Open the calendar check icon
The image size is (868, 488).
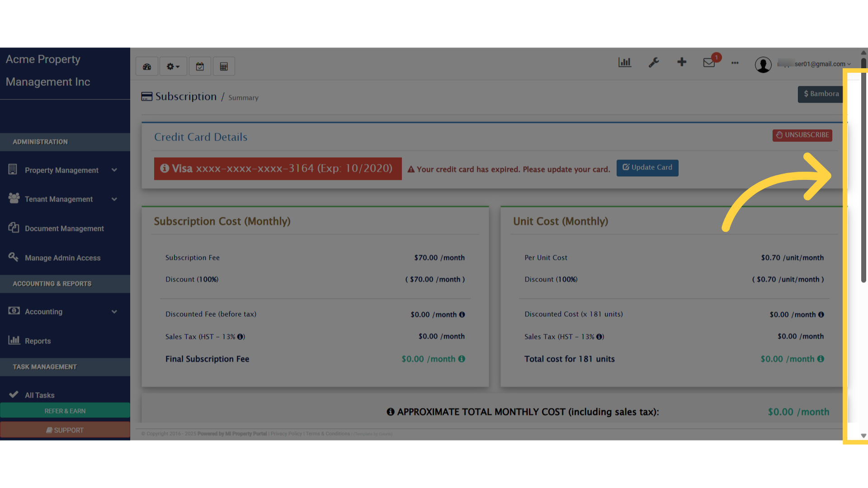click(x=200, y=67)
